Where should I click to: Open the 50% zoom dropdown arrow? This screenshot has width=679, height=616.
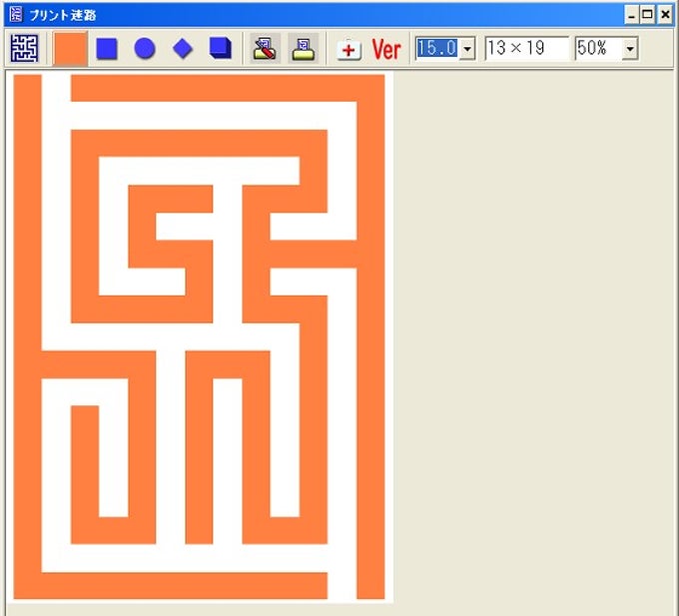tap(630, 49)
